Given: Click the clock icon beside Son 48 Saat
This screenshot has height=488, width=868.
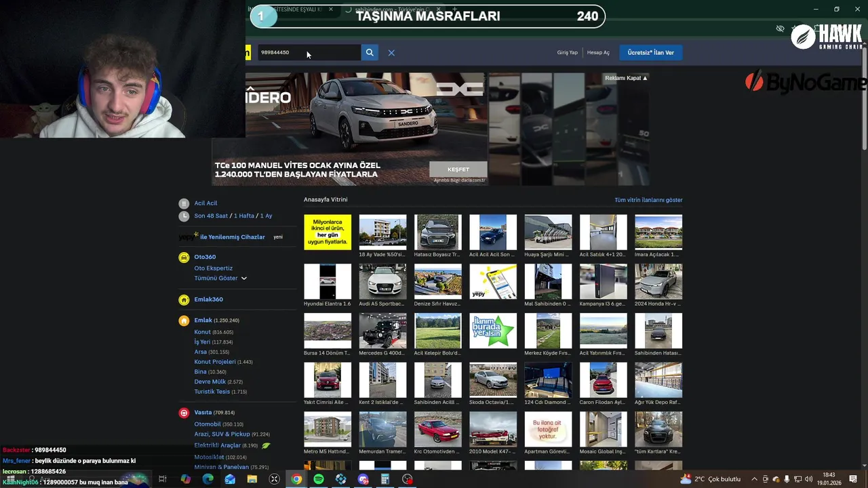Looking at the screenshot, I should click(184, 216).
